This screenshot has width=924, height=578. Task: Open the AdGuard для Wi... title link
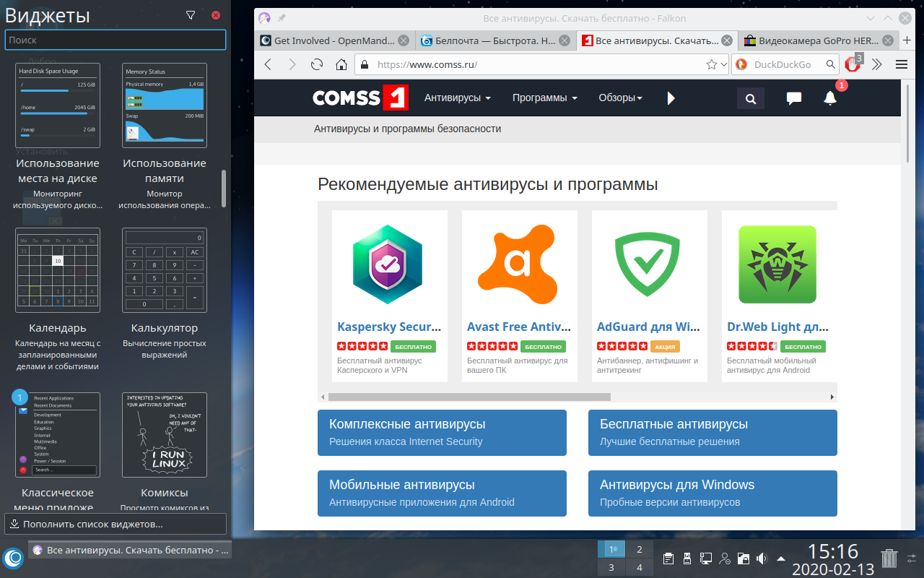[x=649, y=327]
